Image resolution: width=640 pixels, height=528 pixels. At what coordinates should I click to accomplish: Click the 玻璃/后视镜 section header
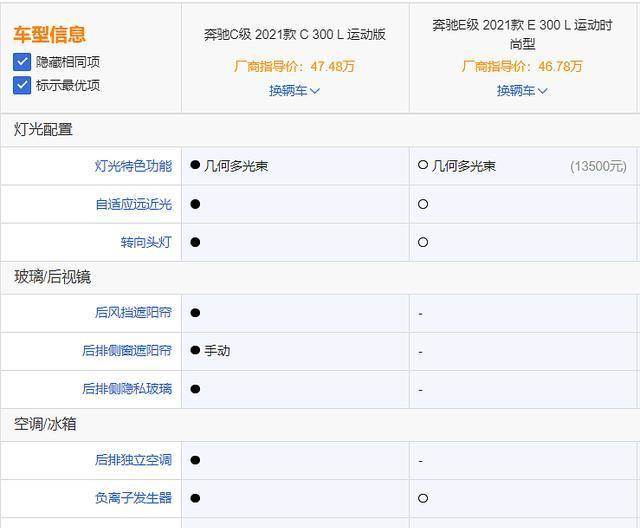(x=52, y=277)
